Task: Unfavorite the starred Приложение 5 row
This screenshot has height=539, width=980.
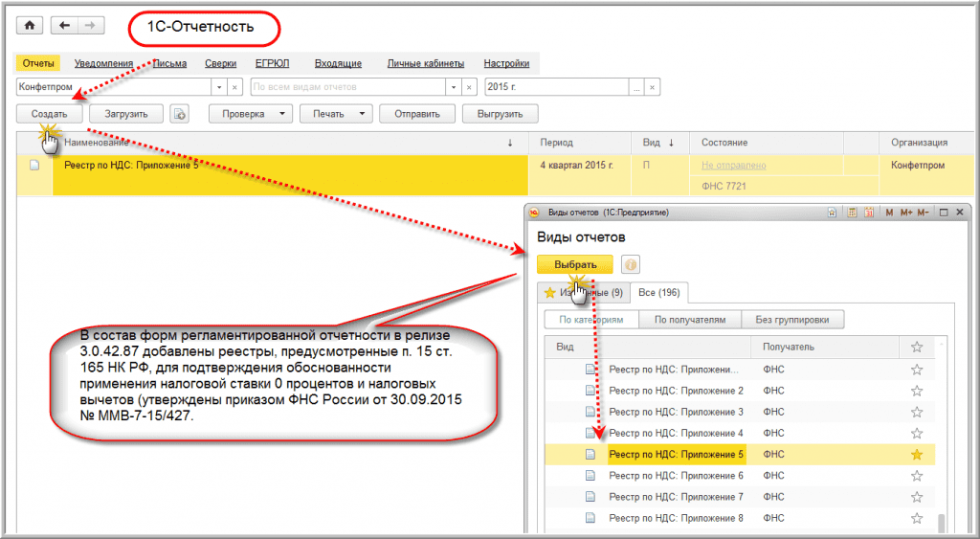Action: click(x=916, y=455)
